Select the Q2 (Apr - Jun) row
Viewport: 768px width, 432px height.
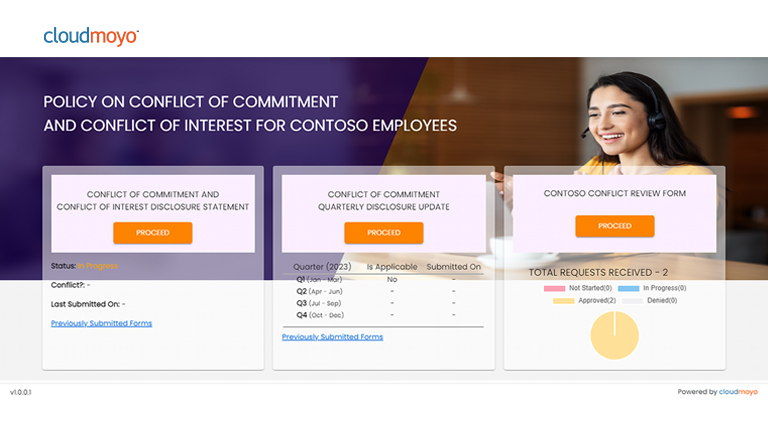pyautogui.click(x=383, y=291)
